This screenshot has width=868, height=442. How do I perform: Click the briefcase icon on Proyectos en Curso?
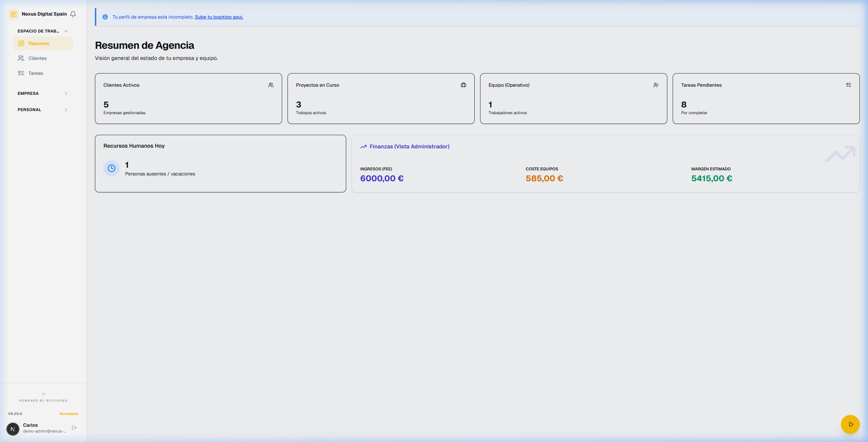click(x=463, y=85)
